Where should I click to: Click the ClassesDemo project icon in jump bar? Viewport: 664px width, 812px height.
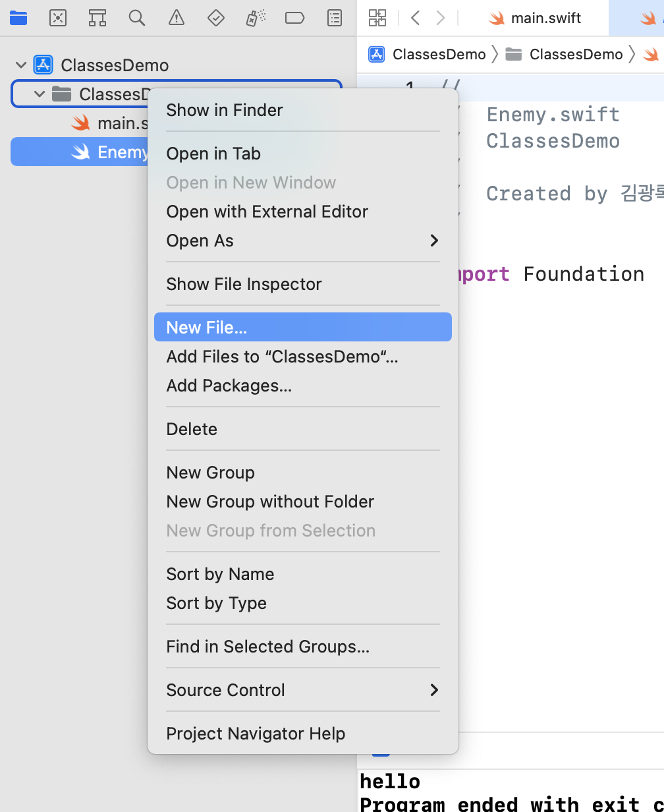(x=376, y=54)
